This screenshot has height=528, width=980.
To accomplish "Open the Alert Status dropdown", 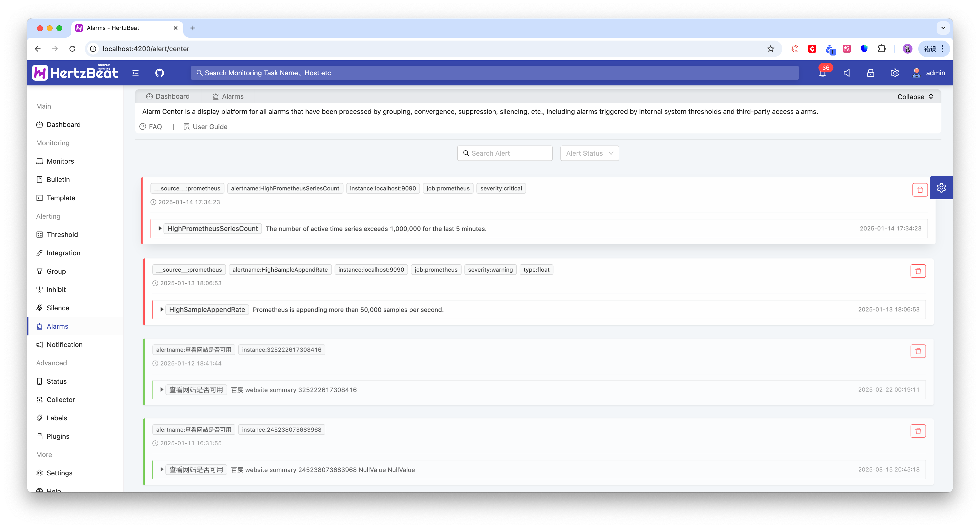I will click(x=589, y=153).
